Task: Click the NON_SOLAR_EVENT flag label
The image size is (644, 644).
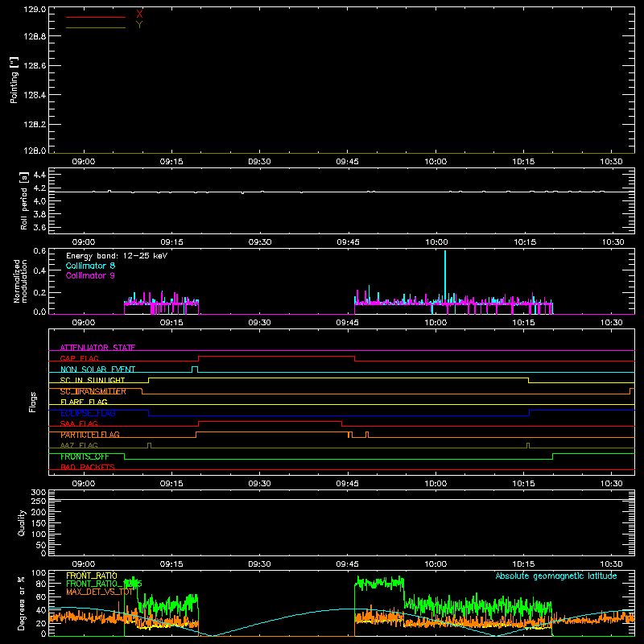Action: point(97,369)
